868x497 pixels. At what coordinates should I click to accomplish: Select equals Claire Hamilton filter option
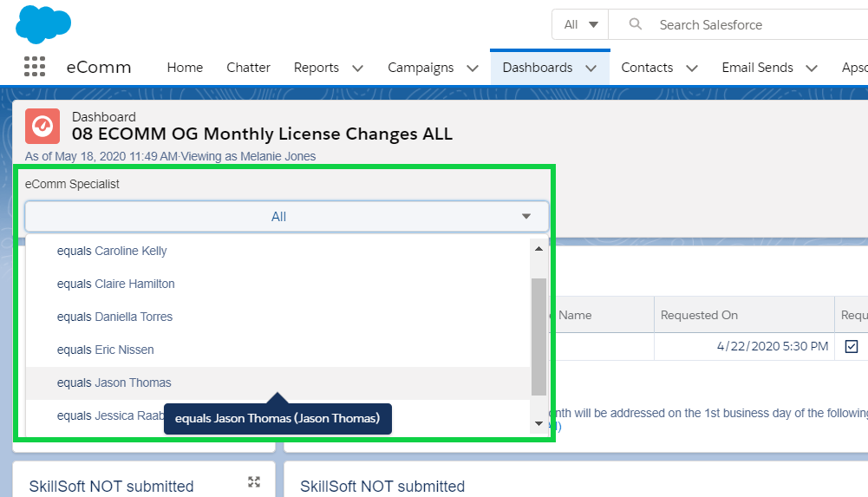click(x=277, y=284)
